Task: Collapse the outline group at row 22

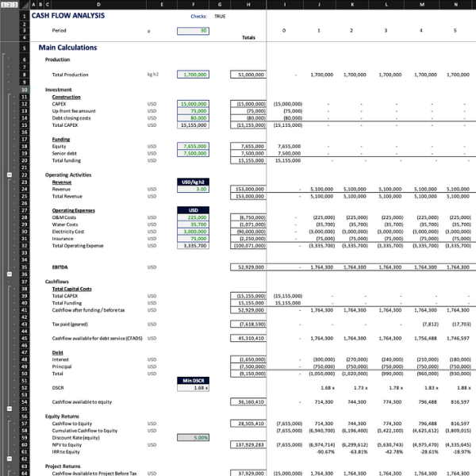Action: tap(9, 175)
